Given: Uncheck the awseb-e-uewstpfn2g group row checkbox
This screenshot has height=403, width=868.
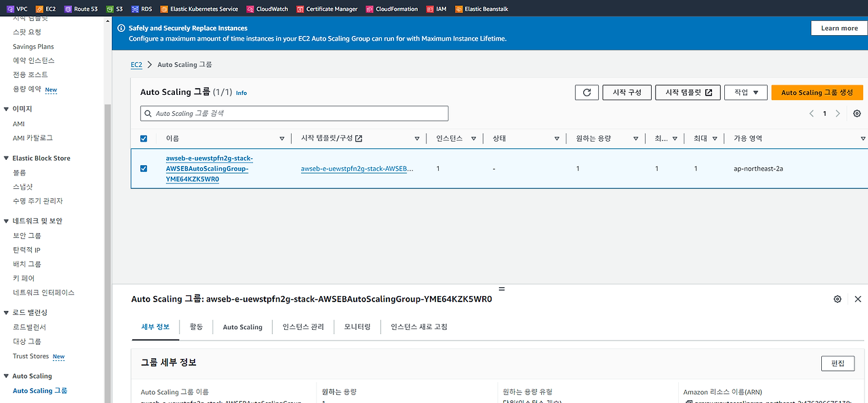Looking at the screenshot, I should tap(143, 168).
